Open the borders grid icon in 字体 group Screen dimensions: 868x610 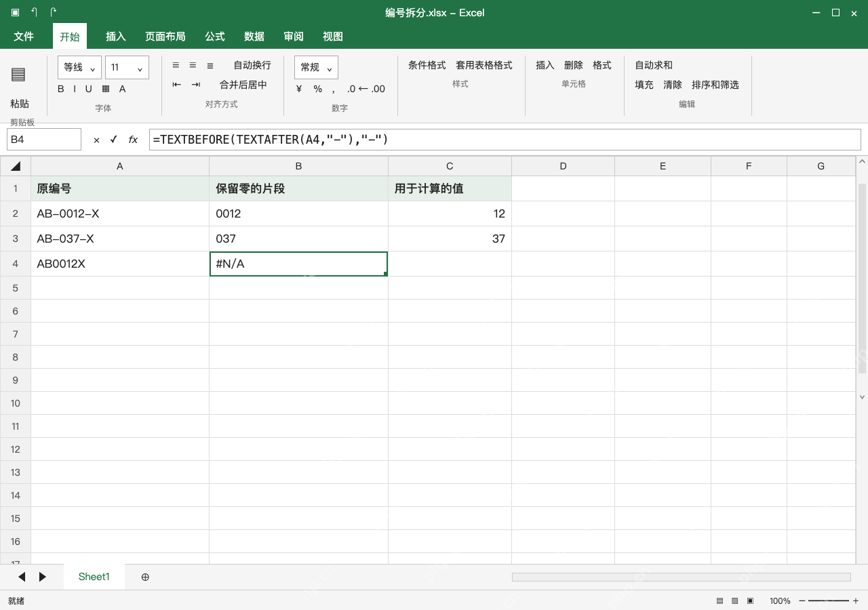coord(106,89)
